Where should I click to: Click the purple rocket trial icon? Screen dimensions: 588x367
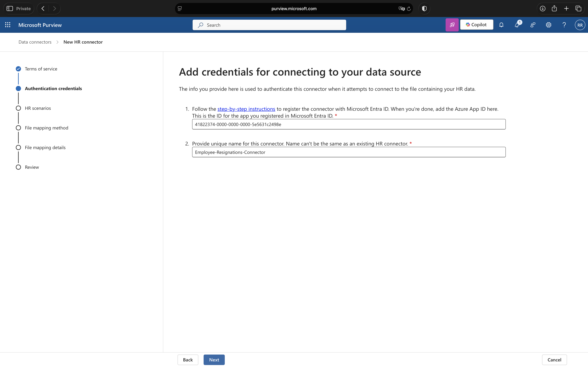coord(452,25)
